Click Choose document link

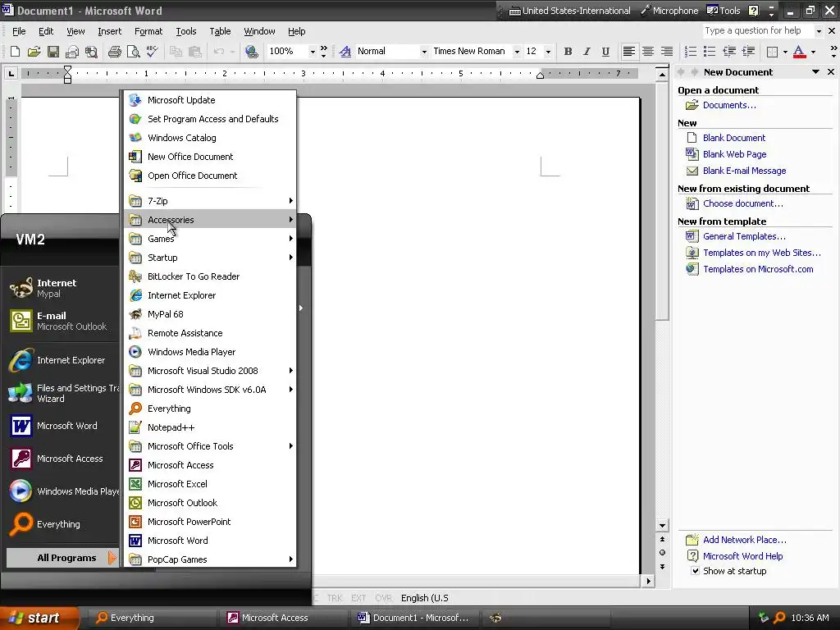(x=742, y=203)
